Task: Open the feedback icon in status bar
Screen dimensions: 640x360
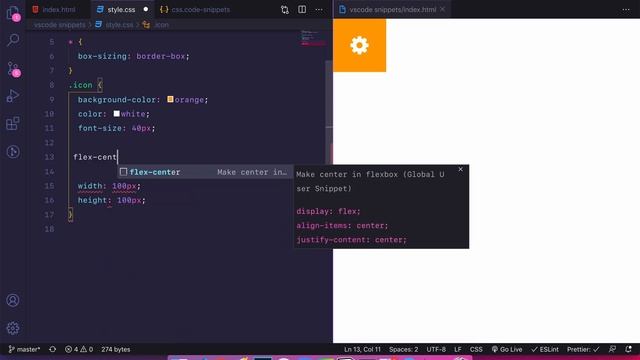Action: (x=612, y=349)
